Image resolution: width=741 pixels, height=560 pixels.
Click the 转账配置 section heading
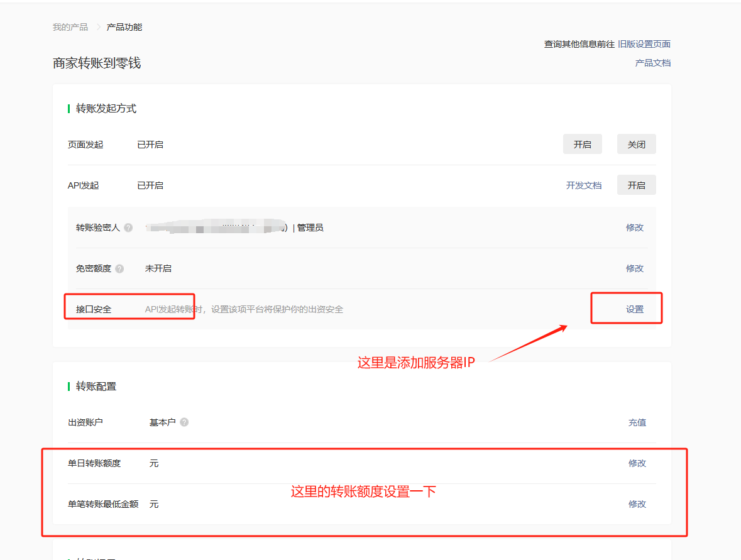coord(96,387)
